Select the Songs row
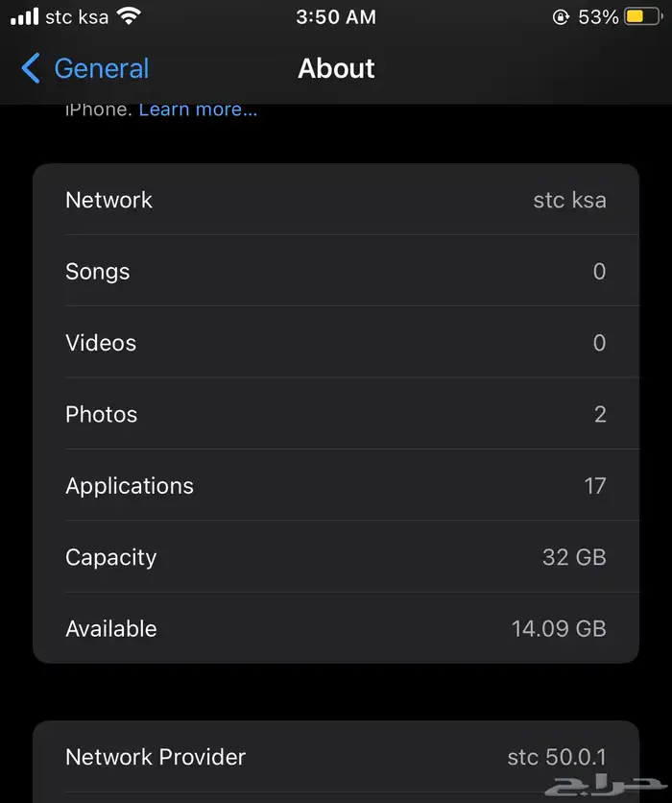Screen dimensions: 672x803 (336, 272)
